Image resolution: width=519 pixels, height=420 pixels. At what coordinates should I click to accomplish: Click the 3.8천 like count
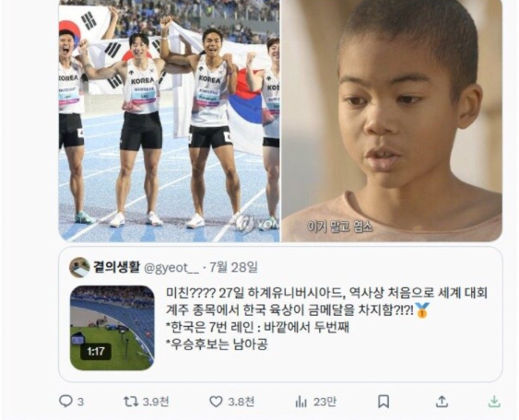242,402
